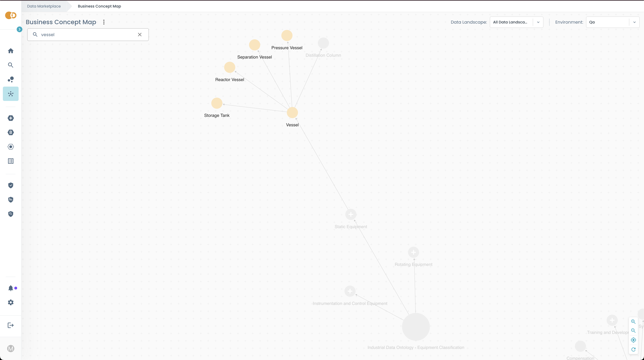Zoom out using the magnifier minus control

pos(633,331)
